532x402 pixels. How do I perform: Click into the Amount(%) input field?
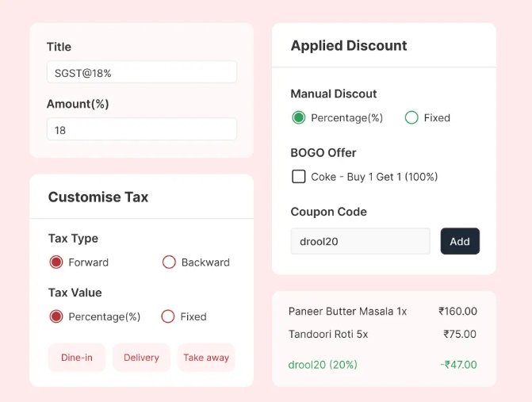click(141, 130)
